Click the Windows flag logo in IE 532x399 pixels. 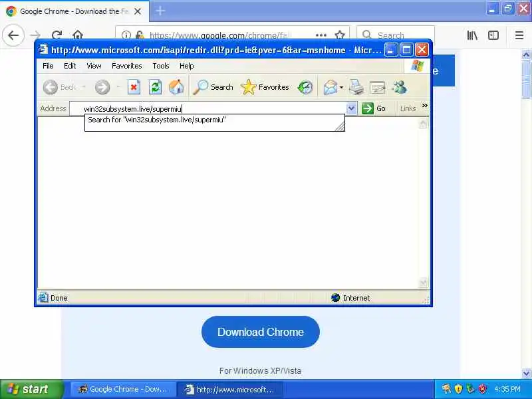click(417, 66)
